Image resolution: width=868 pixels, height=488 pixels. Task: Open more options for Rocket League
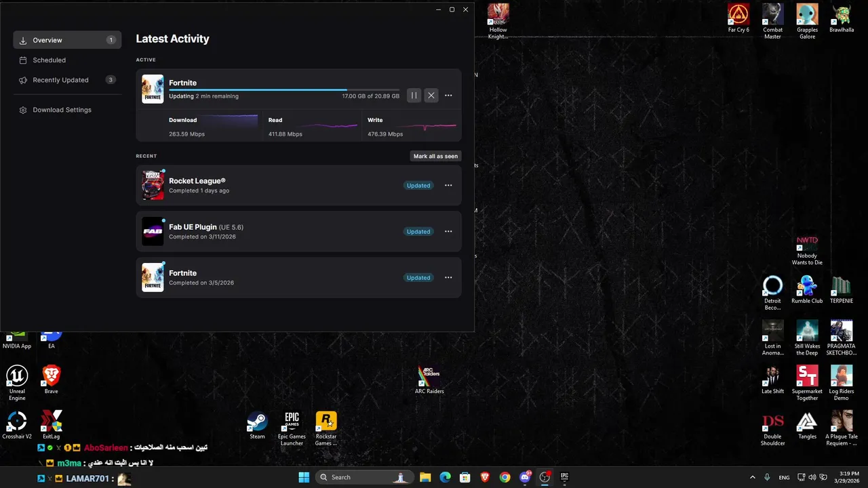448,185
